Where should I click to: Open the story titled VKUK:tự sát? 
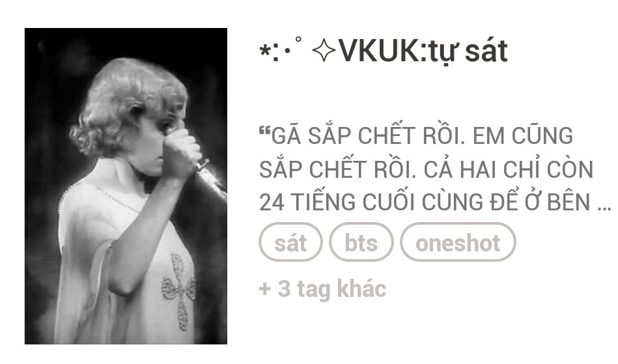pyautogui.click(x=384, y=51)
